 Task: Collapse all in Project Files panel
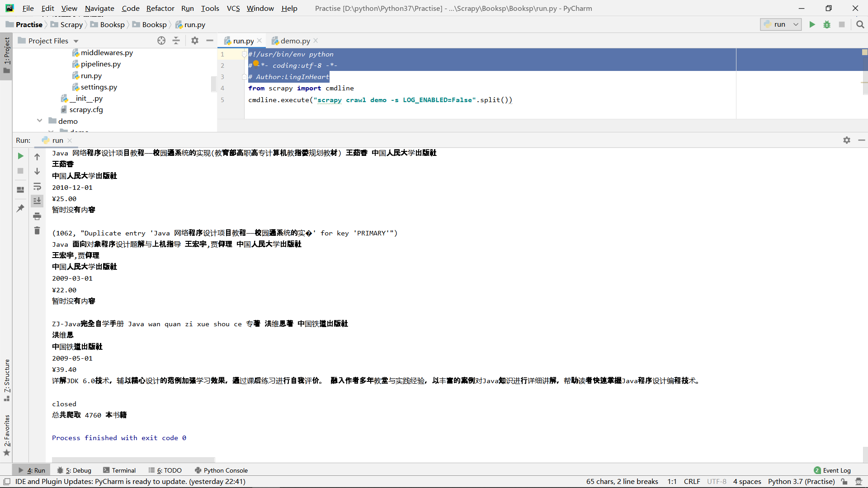(x=176, y=41)
